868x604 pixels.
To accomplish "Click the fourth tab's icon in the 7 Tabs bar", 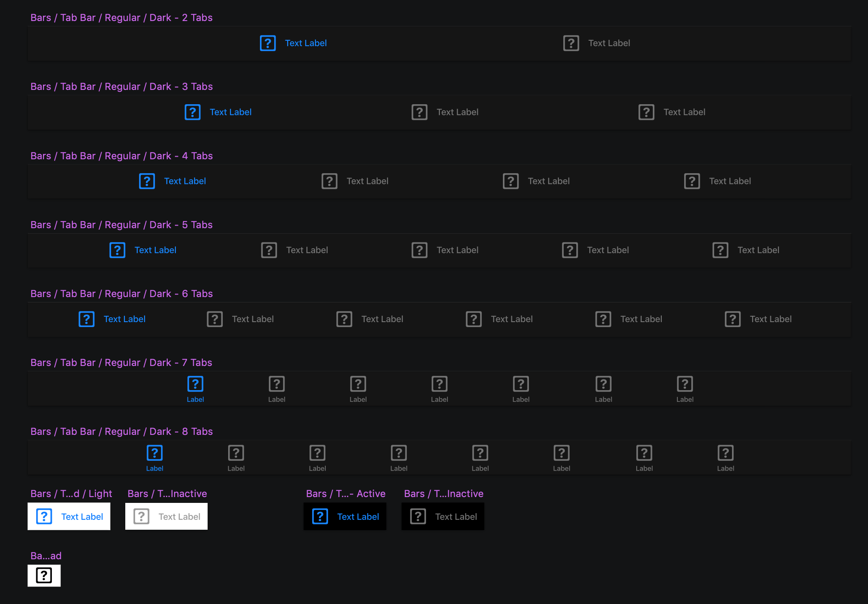I will click(x=439, y=384).
